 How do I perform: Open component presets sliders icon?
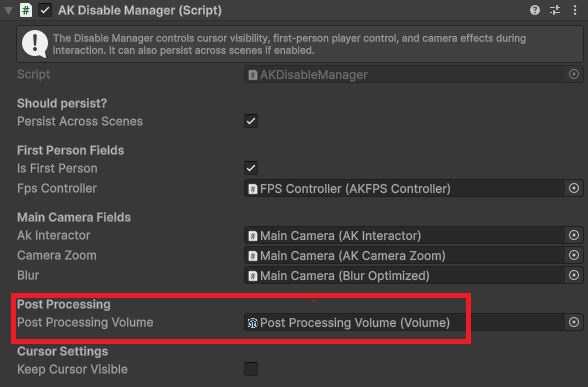(x=555, y=10)
